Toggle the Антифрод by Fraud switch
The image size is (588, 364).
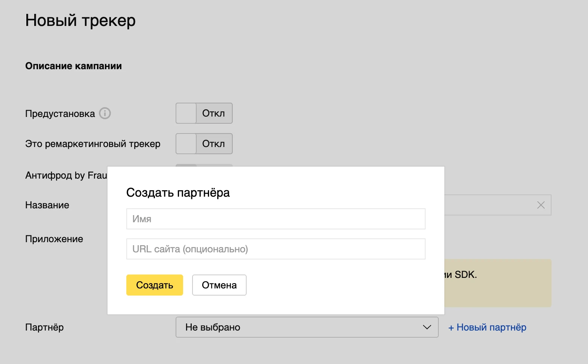[186, 166]
